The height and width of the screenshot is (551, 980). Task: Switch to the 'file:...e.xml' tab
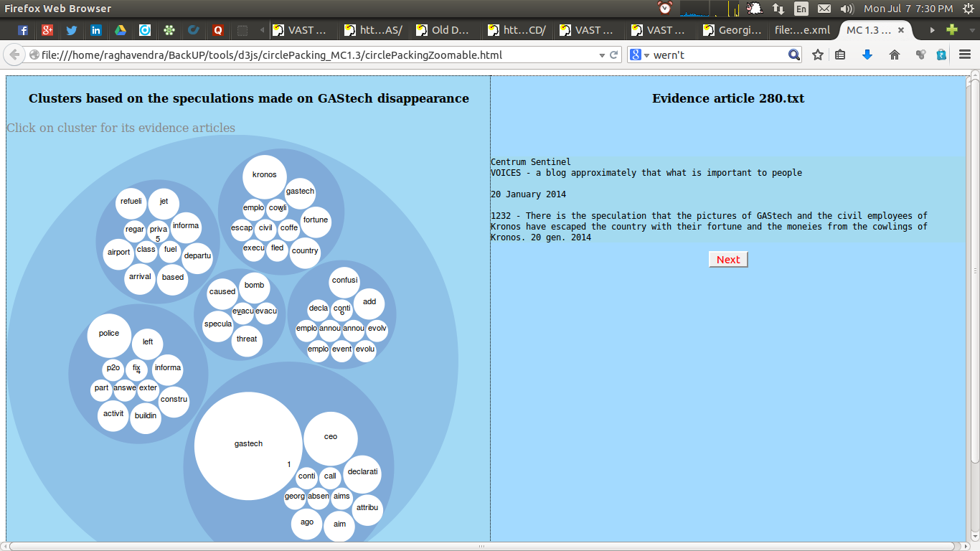802,30
